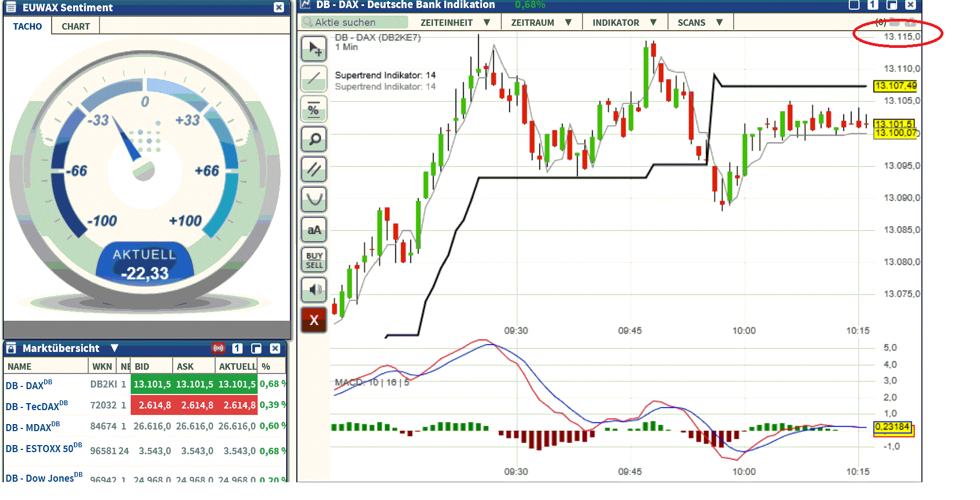This screenshot has height=500, width=980.
Task: Open the BUY SELL trading panel
Action: [x=314, y=259]
